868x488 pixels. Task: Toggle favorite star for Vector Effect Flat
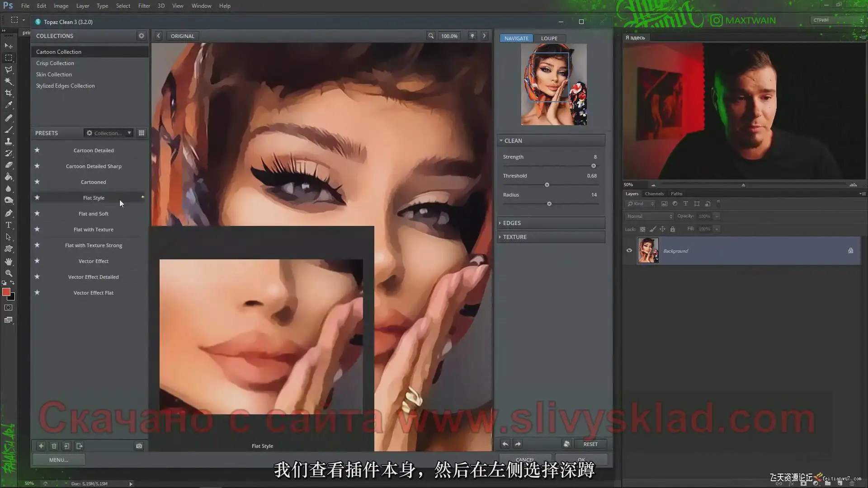click(37, 292)
